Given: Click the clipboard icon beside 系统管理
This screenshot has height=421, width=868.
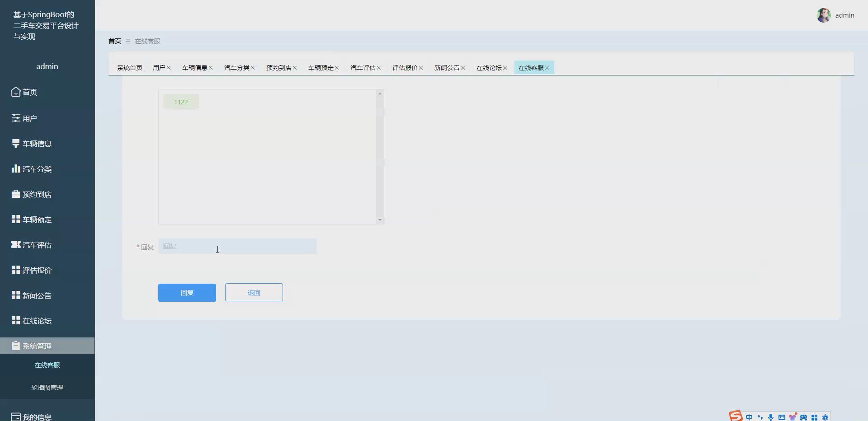Looking at the screenshot, I should click(x=16, y=346).
